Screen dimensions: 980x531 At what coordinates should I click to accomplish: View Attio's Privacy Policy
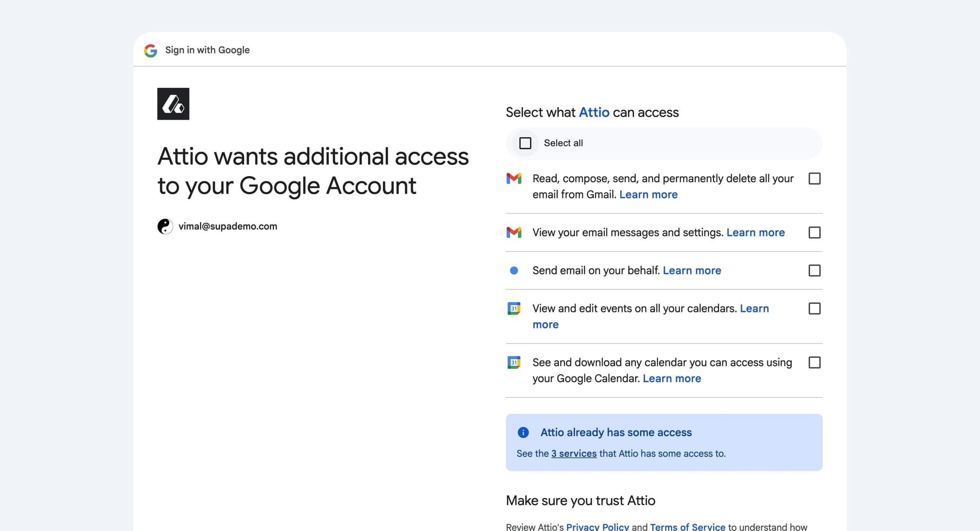point(597,526)
